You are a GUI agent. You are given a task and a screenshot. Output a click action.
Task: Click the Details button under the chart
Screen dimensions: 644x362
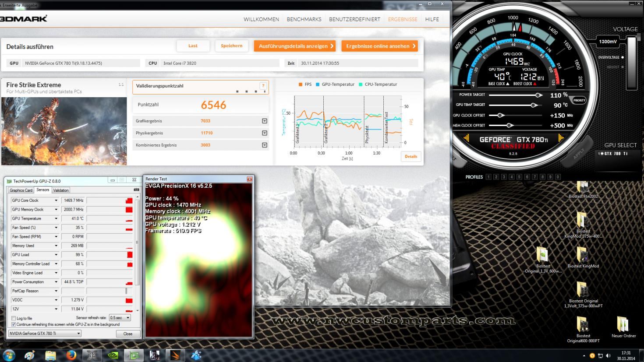click(x=411, y=156)
